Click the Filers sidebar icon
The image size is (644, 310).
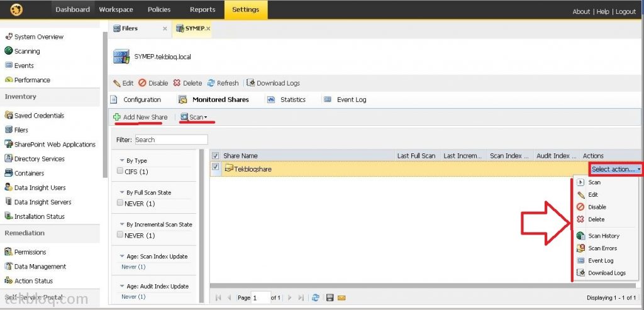pyautogui.click(x=9, y=130)
